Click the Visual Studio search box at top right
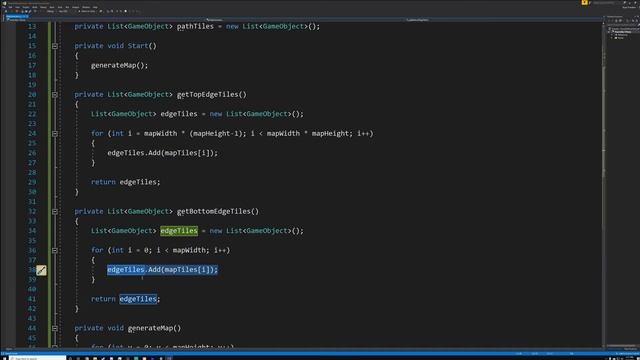Image resolution: width=640 pixels, height=360 pixels. coord(603,2)
